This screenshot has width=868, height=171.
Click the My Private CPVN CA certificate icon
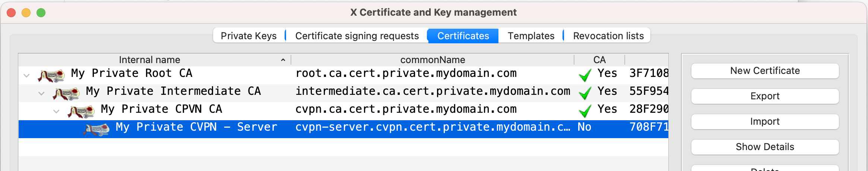pos(81,112)
